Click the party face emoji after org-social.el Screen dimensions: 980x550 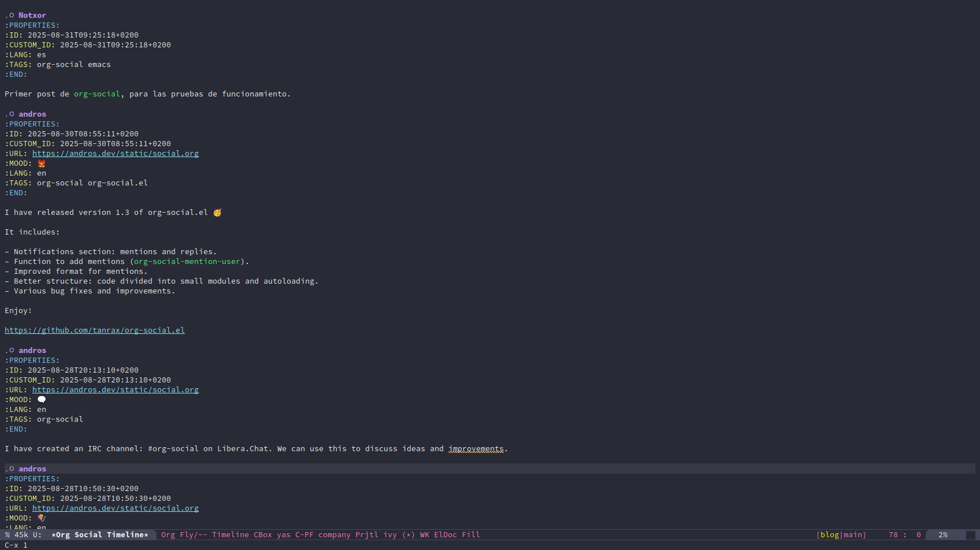coord(217,213)
